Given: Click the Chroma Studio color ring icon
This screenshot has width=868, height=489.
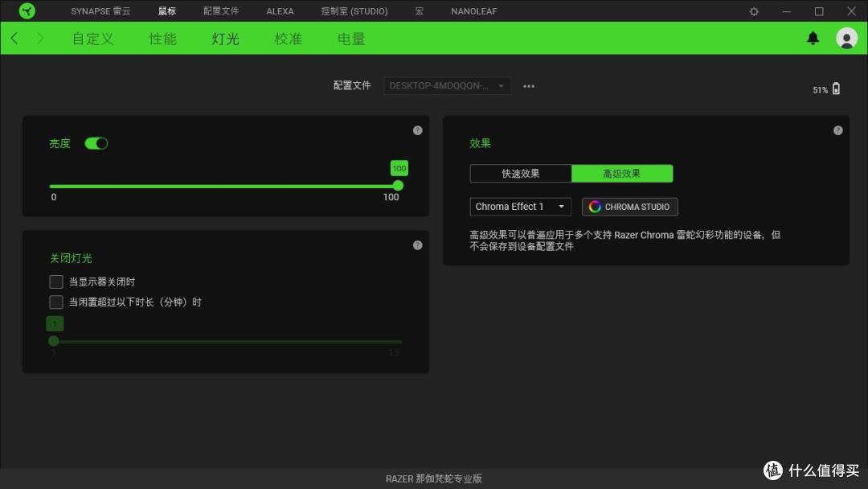Looking at the screenshot, I should click(x=595, y=207).
